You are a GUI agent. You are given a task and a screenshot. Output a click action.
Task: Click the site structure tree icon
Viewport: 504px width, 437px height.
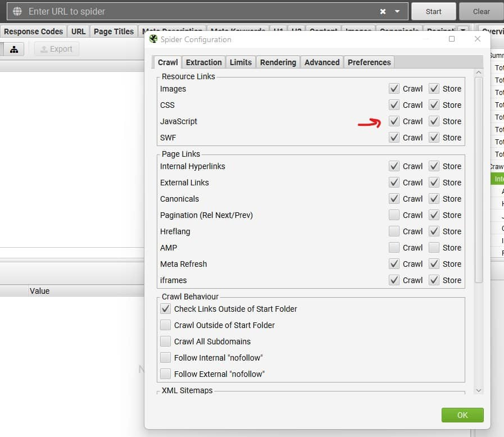tap(13, 49)
